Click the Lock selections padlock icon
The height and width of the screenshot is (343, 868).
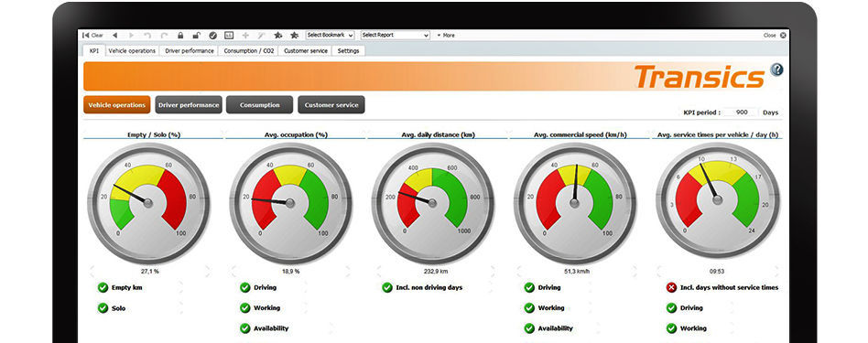[180, 35]
